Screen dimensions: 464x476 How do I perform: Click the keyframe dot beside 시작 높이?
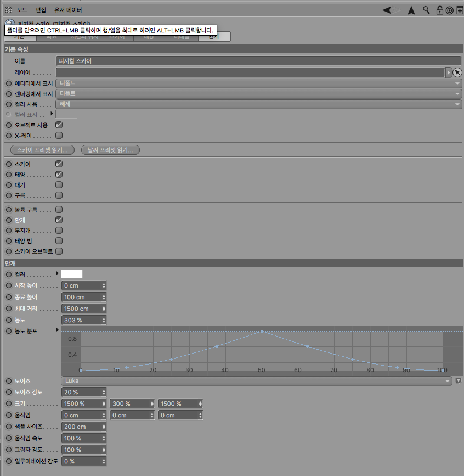9,285
